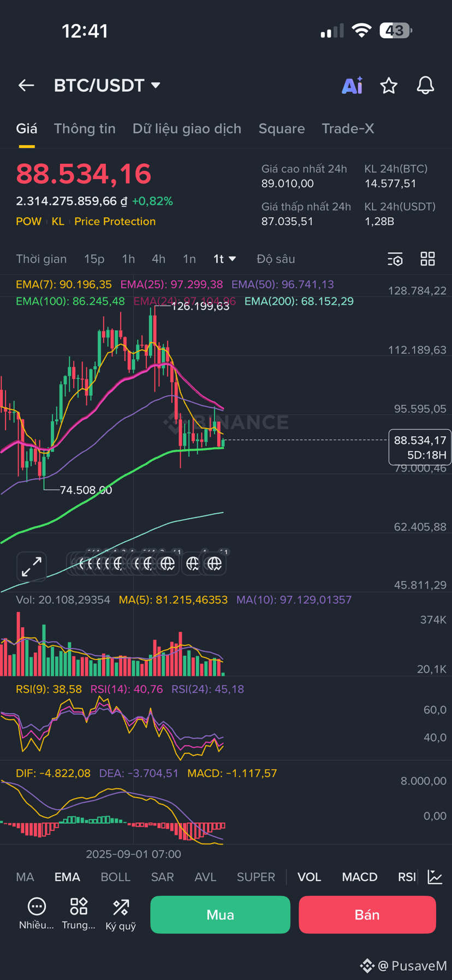Switch to Độ sâu depth view
The image size is (452, 980).
pos(276,259)
